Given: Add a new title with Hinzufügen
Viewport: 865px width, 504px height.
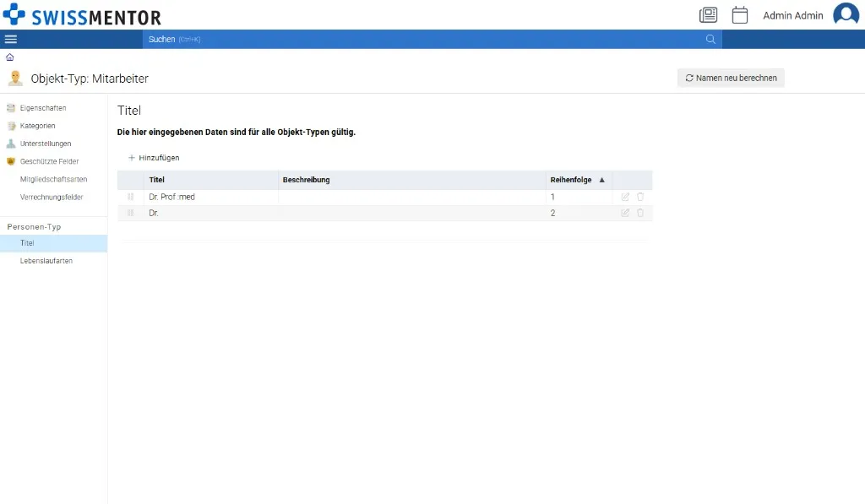Looking at the screenshot, I should coord(154,158).
